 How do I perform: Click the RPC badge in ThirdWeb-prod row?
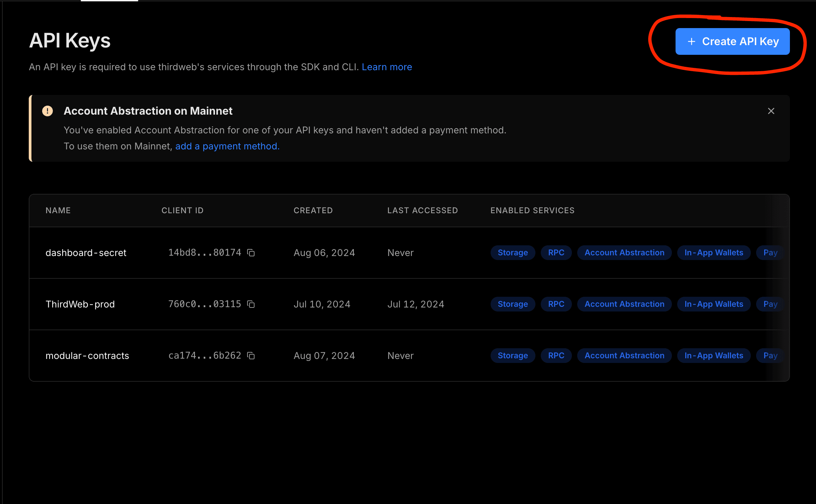[x=556, y=304]
